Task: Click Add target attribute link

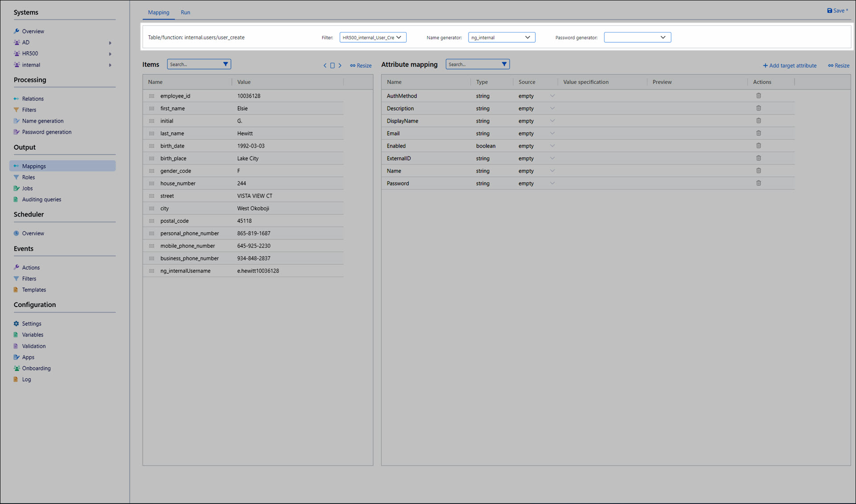Action: point(790,66)
